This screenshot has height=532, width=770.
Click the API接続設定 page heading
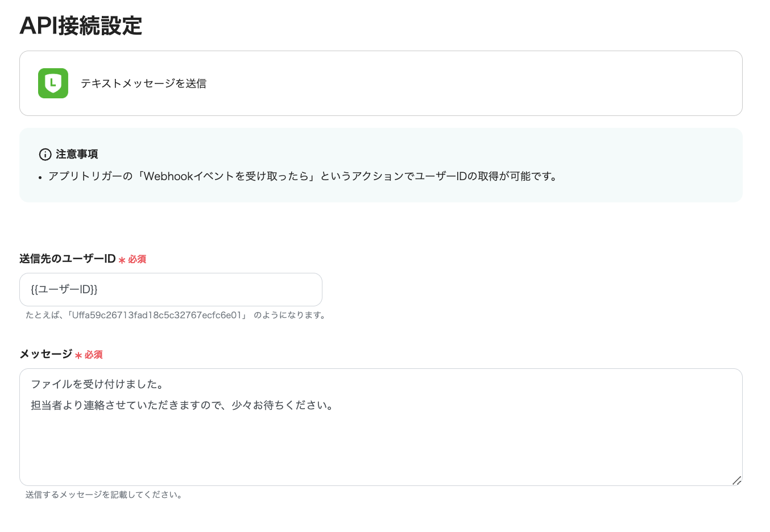[81, 26]
